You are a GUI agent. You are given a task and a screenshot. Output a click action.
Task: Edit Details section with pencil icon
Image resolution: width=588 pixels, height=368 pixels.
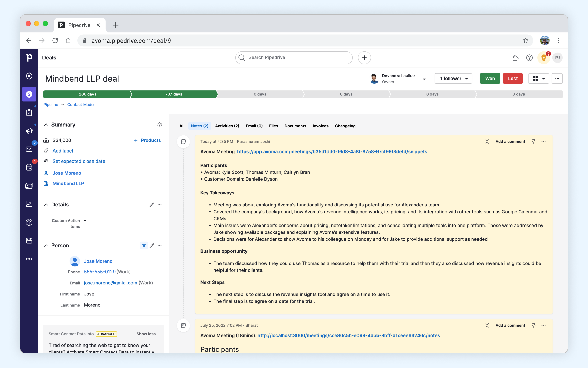tap(152, 205)
